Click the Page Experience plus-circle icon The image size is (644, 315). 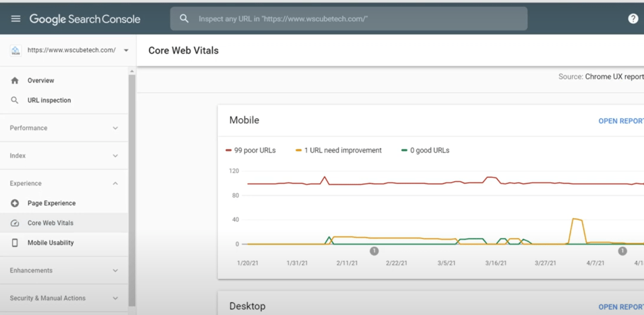15,203
